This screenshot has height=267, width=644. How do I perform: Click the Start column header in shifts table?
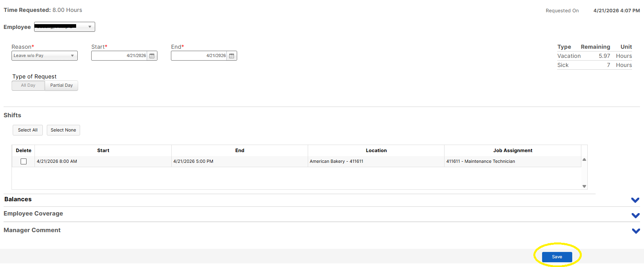pyautogui.click(x=103, y=151)
